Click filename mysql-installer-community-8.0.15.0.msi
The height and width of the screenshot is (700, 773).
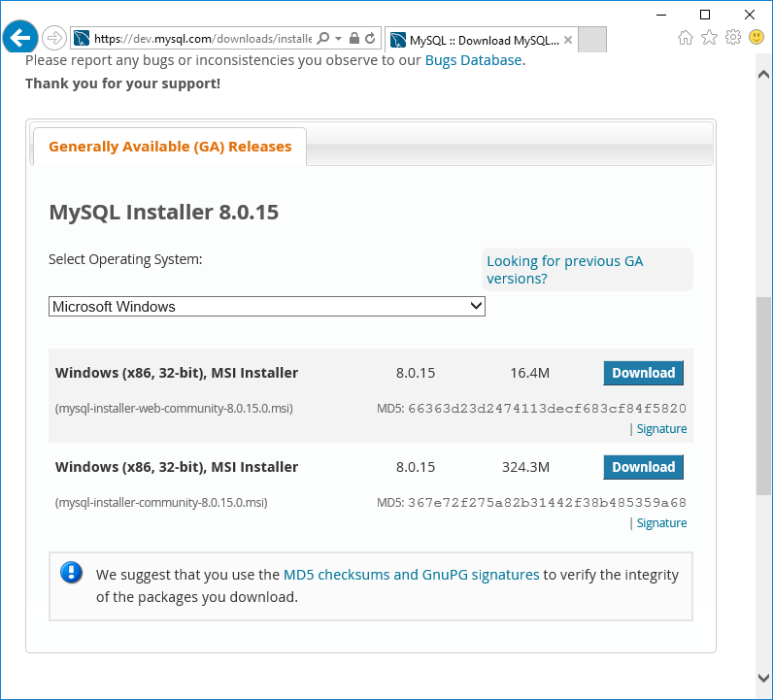(161, 503)
